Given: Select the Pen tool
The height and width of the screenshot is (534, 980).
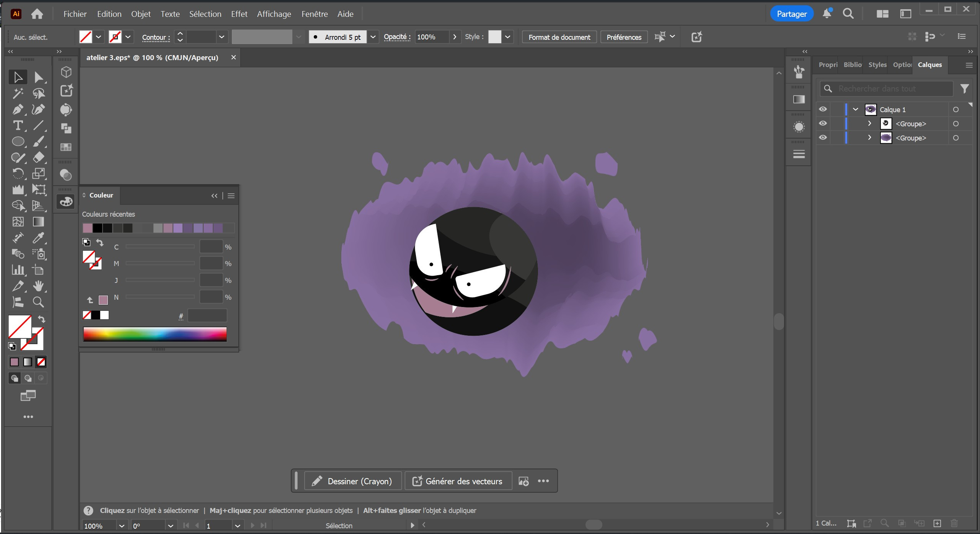Looking at the screenshot, I should pyautogui.click(x=18, y=110).
